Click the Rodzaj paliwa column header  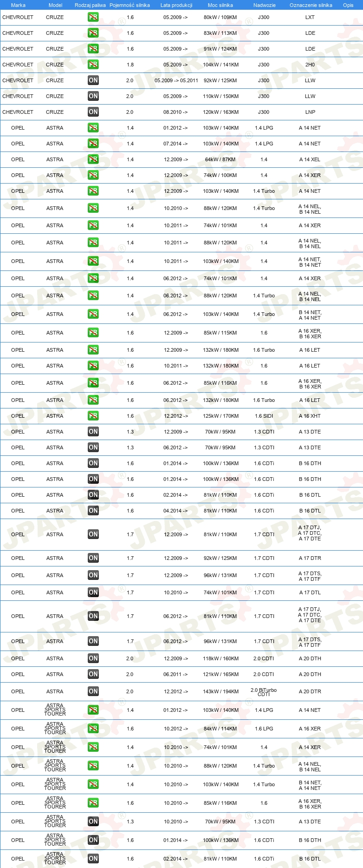90,5
